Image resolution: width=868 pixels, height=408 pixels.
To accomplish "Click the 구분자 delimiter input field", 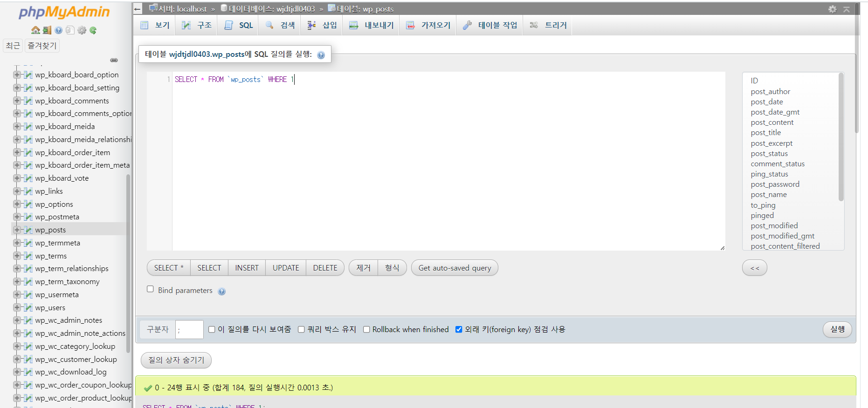I will (x=189, y=329).
